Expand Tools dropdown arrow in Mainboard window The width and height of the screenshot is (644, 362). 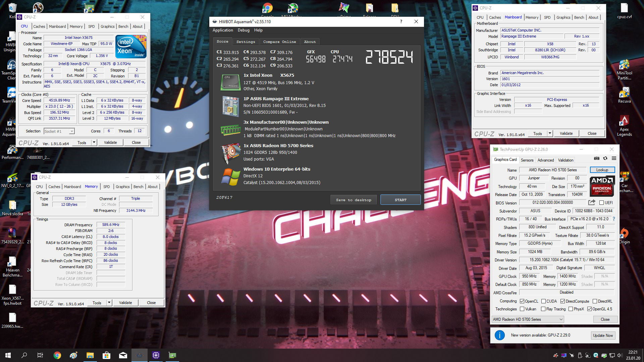pyautogui.click(x=550, y=133)
